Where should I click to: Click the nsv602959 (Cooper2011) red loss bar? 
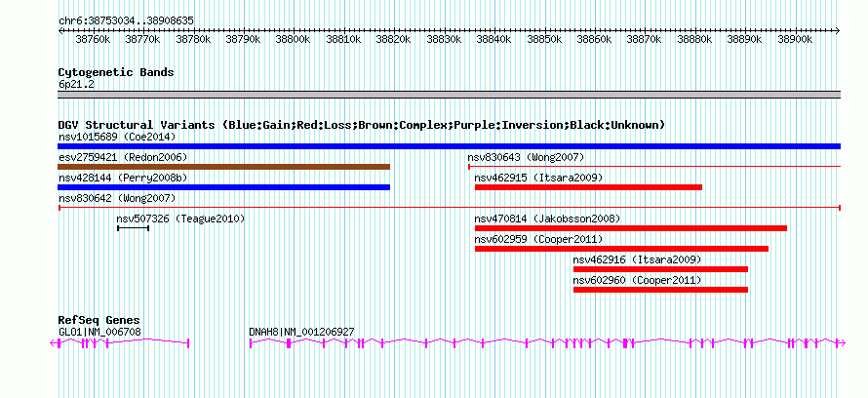621,249
